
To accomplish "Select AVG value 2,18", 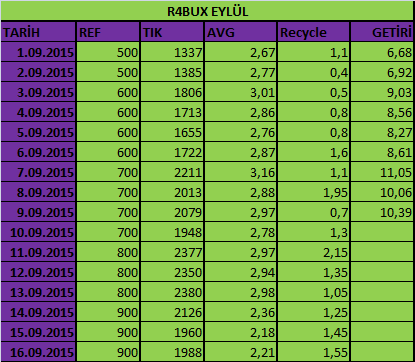I will point(241,332).
